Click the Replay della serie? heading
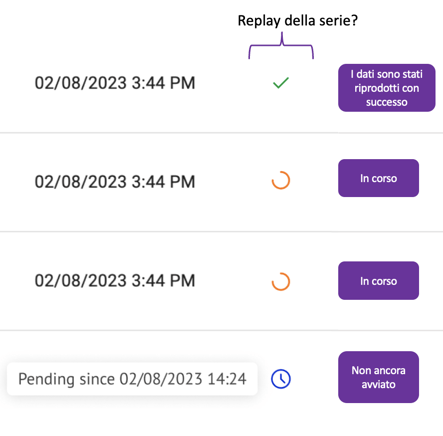This screenshot has width=443, height=436. (298, 21)
